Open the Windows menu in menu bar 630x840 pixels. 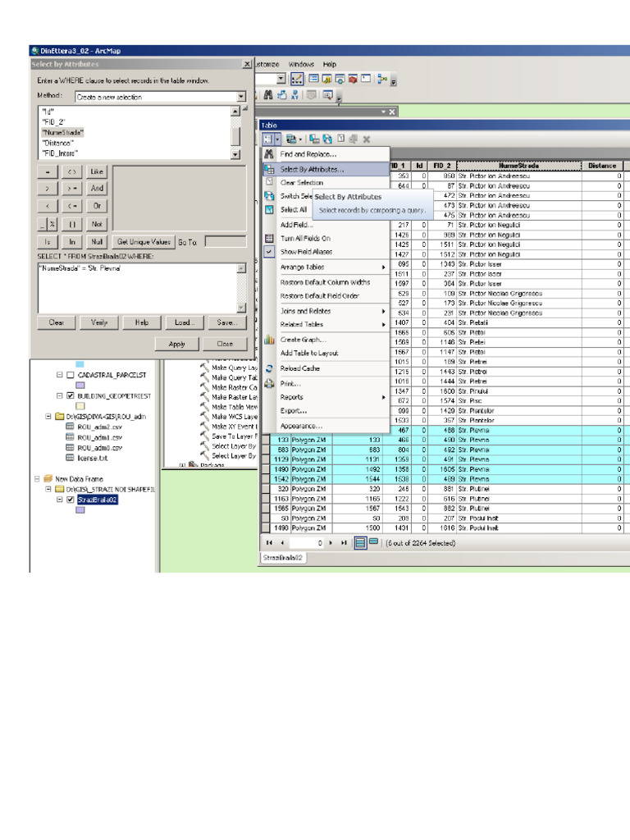301,64
